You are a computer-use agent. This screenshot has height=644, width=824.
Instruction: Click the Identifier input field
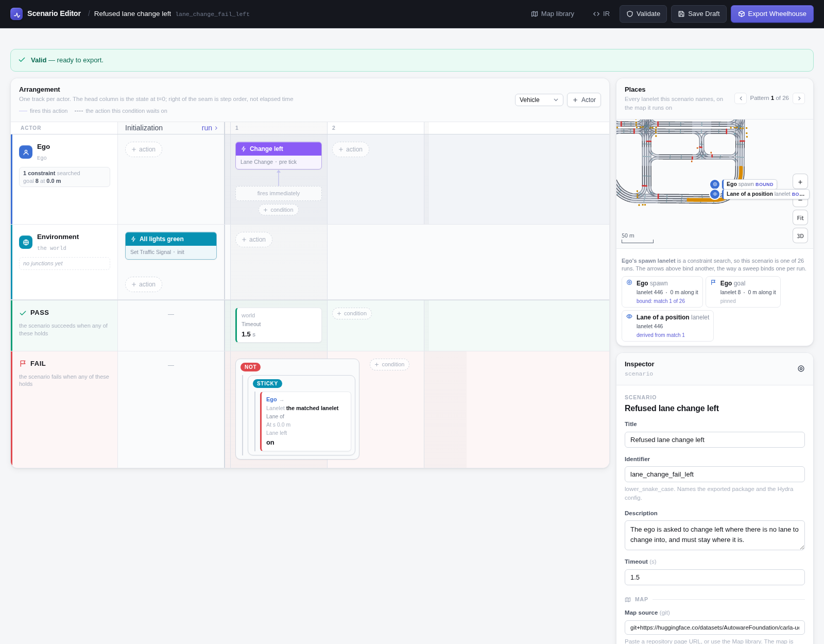click(x=715, y=474)
